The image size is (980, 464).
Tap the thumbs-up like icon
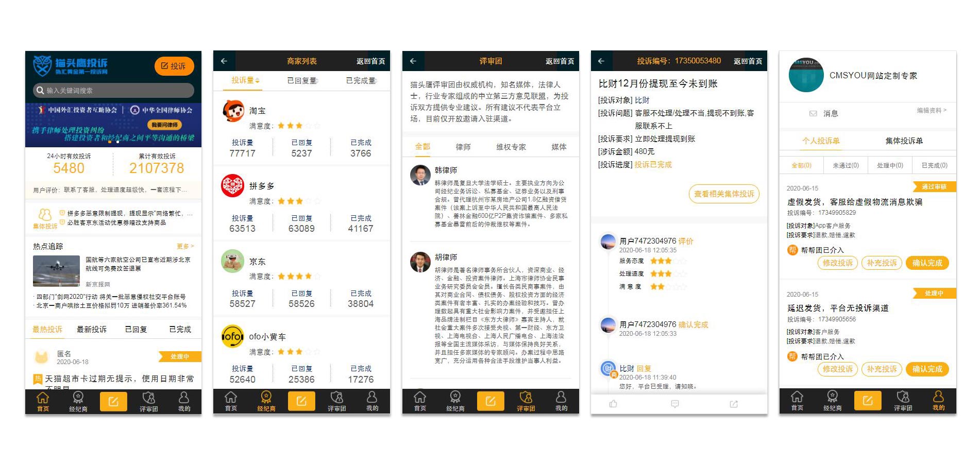coord(613,404)
